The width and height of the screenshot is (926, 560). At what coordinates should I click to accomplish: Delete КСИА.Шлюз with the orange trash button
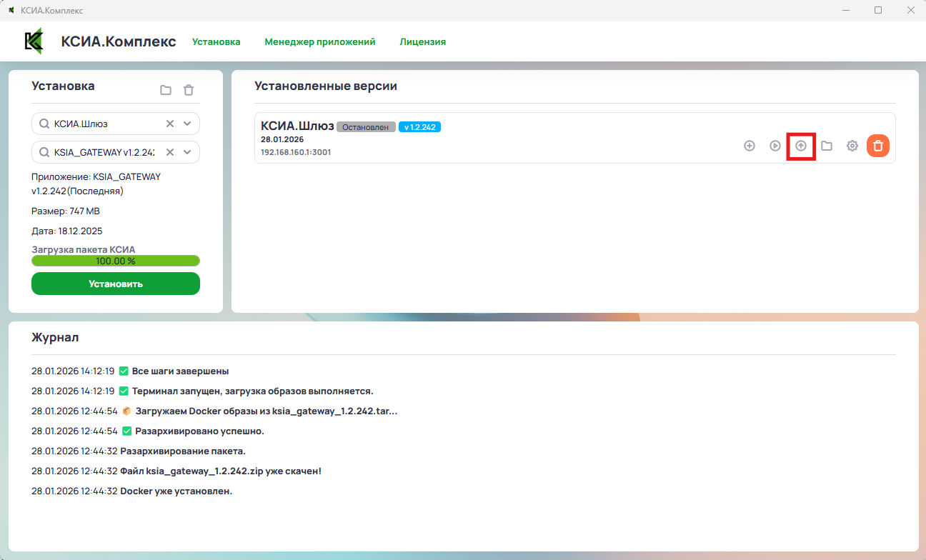click(x=878, y=146)
